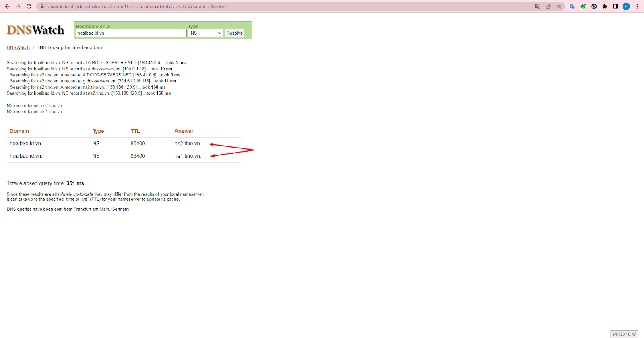Viewport: 644px width, 338px height.
Task: Select the TTL column header
Action: [135, 131]
